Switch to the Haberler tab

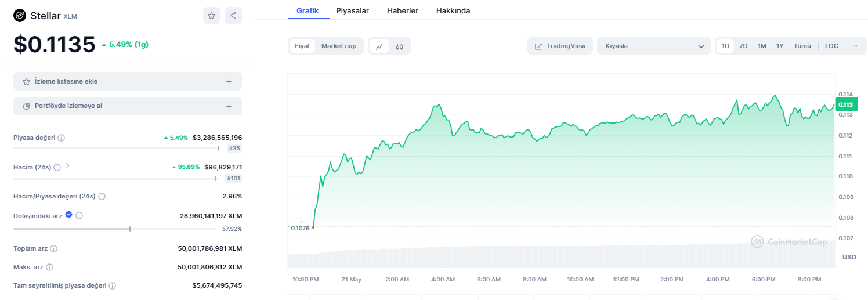coord(402,10)
